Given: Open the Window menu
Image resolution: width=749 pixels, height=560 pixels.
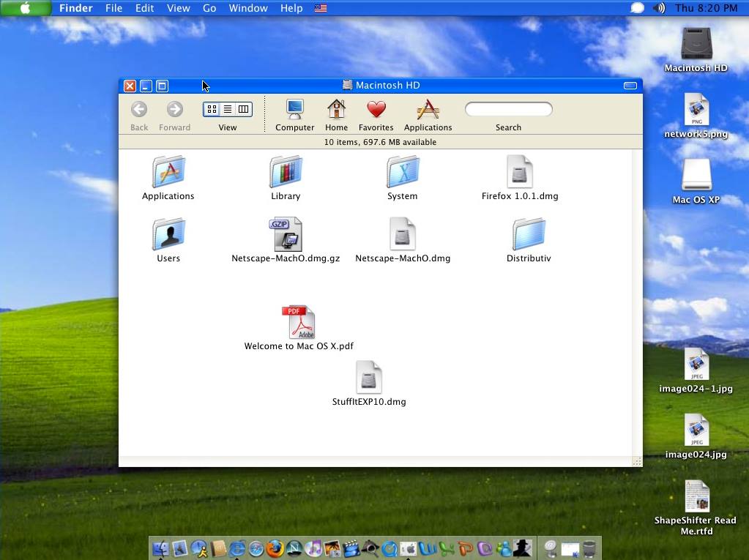Looking at the screenshot, I should (x=248, y=8).
